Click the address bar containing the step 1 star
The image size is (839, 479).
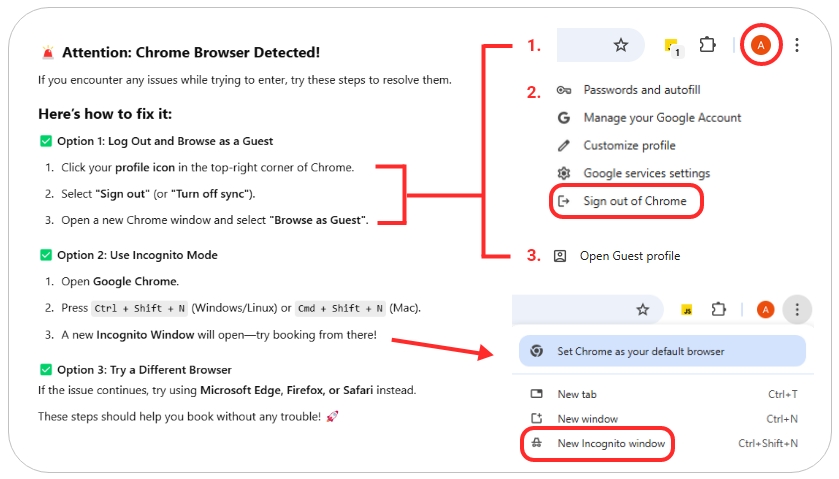click(600, 45)
